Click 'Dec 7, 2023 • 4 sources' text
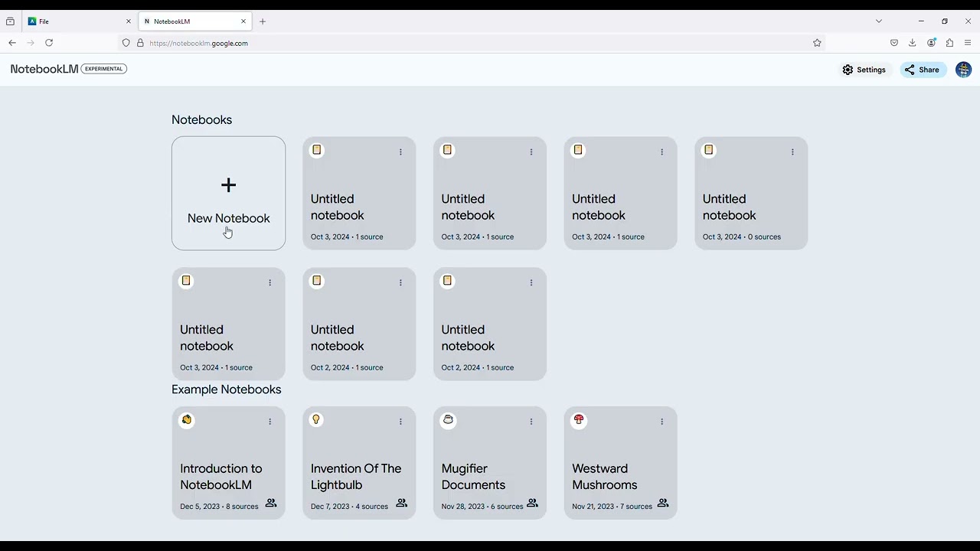The image size is (980, 551). [x=349, y=507]
